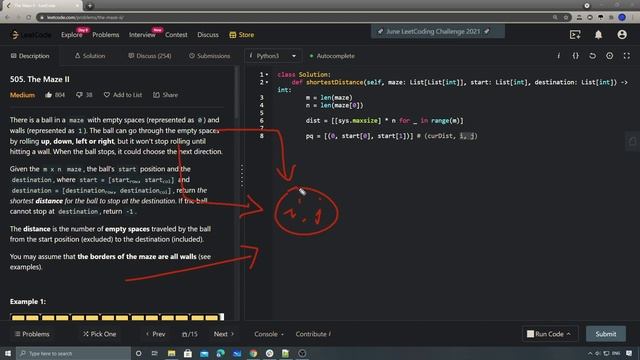Screen dimensions: 640x360
Task: Open Discuss in the top navigation
Action: [208, 35]
